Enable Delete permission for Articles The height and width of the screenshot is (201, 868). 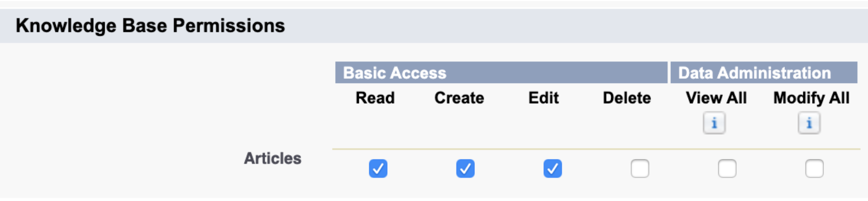[640, 169]
